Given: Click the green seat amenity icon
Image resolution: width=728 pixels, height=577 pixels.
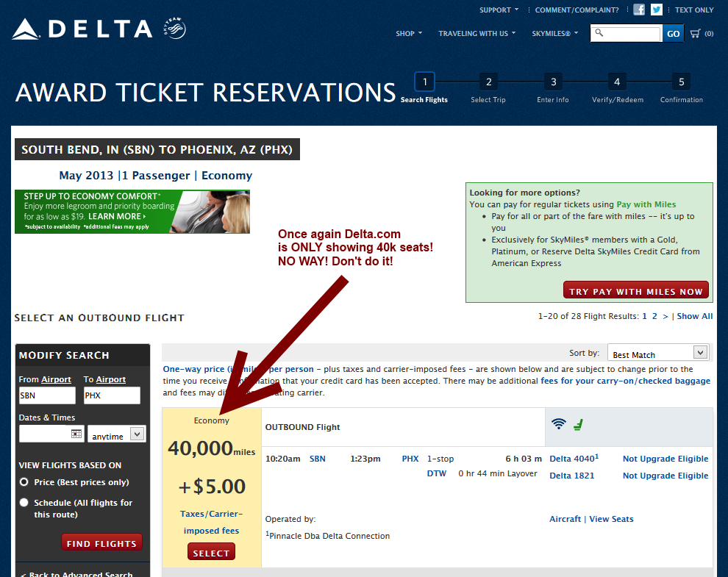Looking at the screenshot, I should click(x=579, y=424).
